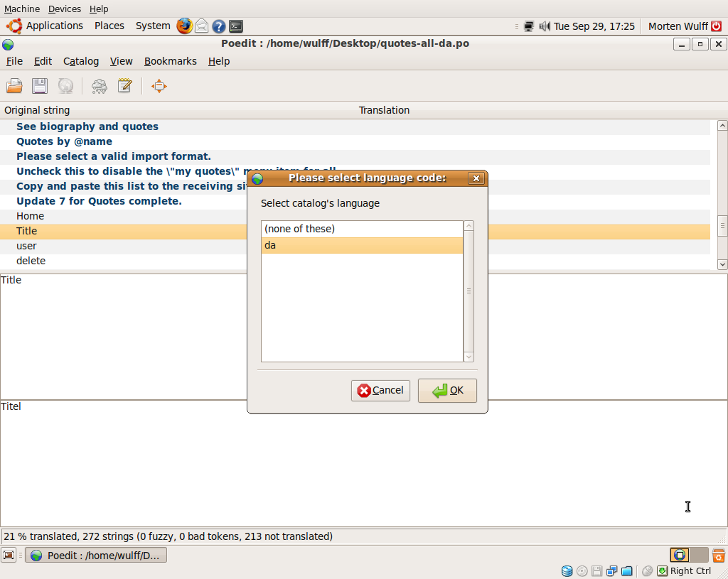The width and height of the screenshot is (728, 579).
Task: Click the down arrow of the dialog list scrollbar
Action: click(469, 357)
